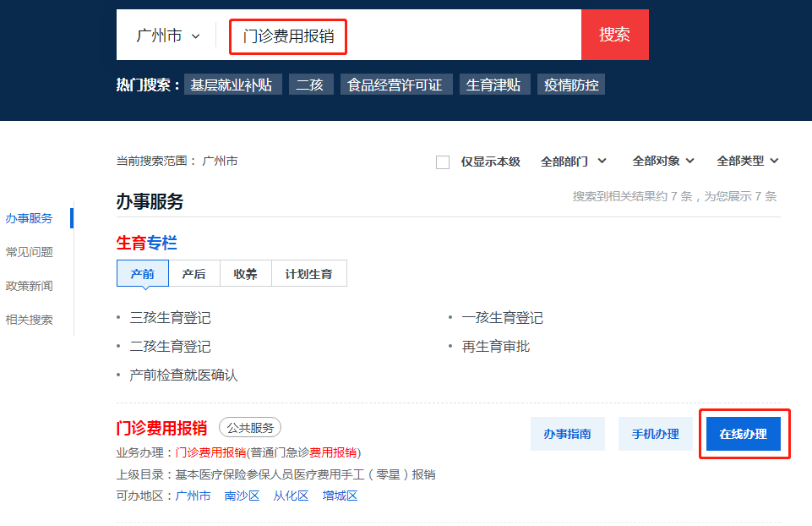
Task: Select hot search tag 基层就业补贴
Action: [232, 85]
